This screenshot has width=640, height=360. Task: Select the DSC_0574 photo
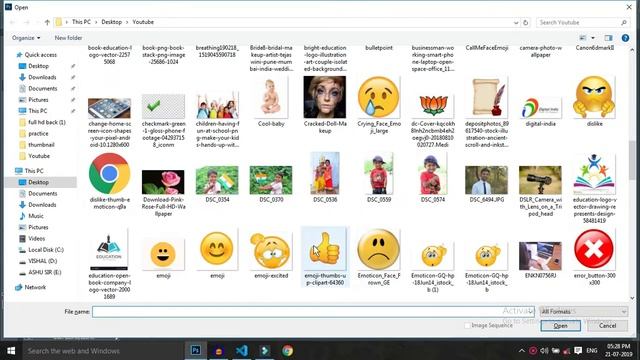pos(433,177)
